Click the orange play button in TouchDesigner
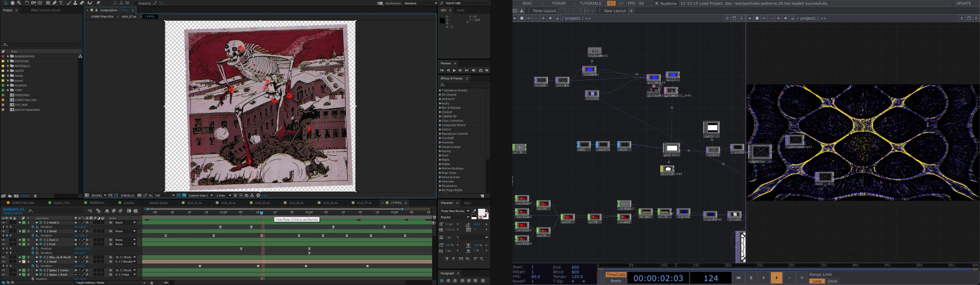Viewport: 980px width, 285px height. [x=776, y=278]
